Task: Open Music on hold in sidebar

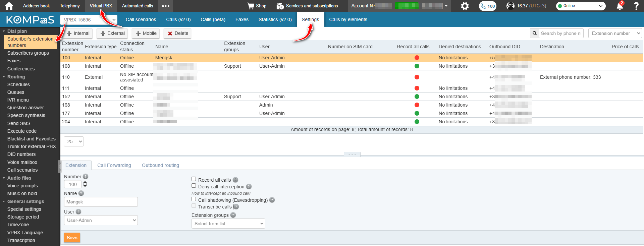Action: pos(22,193)
